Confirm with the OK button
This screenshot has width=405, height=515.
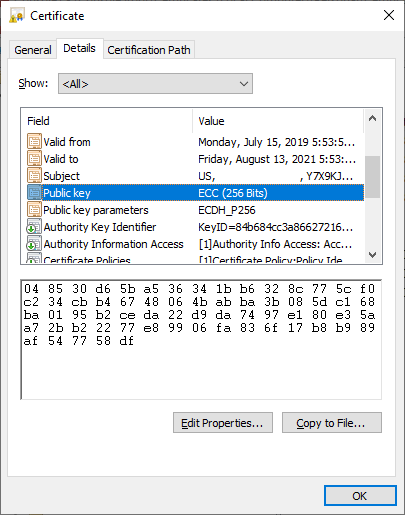coord(360,496)
